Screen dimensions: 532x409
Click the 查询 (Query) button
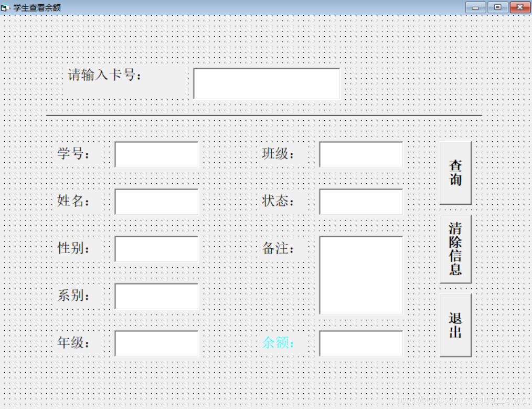tap(454, 173)
